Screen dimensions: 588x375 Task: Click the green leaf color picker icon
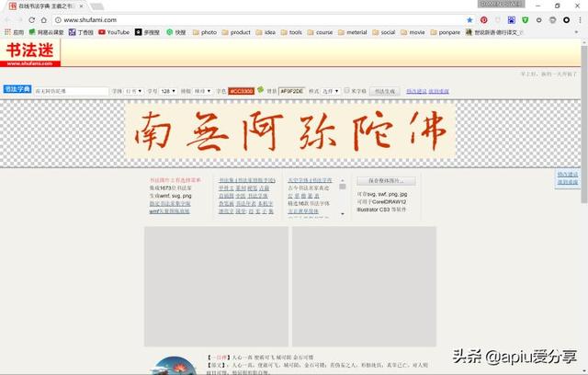(x=261, y=90)
